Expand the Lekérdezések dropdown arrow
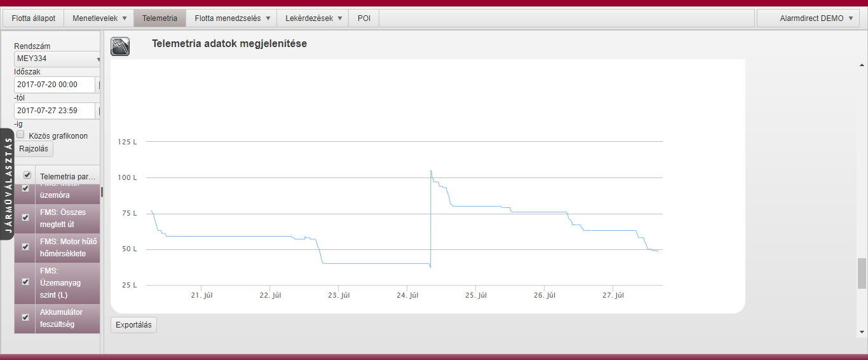Viewport: 868px width, 360px height. 340,18
